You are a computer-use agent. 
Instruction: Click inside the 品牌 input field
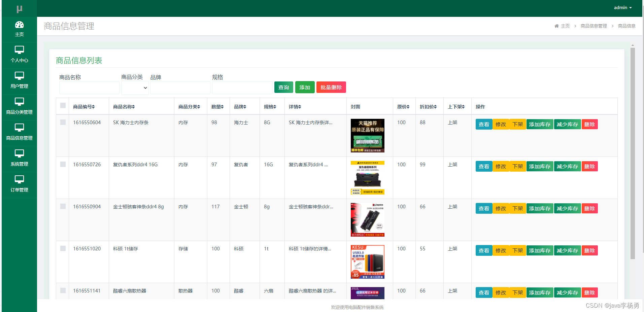(x=180, y=88)
